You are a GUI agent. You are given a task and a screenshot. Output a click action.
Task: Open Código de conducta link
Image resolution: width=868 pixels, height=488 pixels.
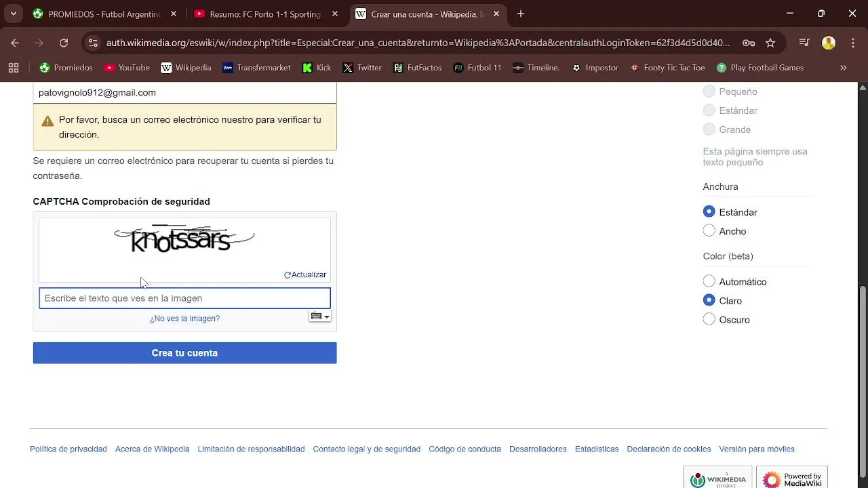point(465,449)
